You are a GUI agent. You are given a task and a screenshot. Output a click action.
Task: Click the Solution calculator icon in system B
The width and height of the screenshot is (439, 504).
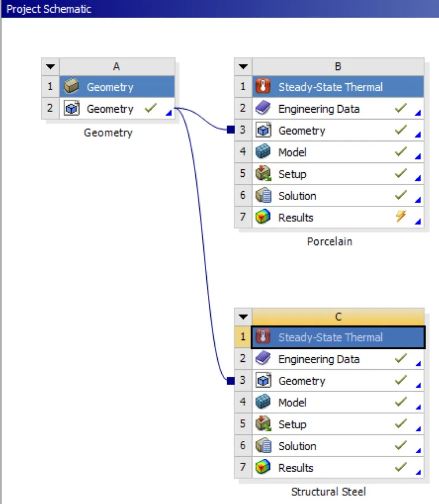(263, 195)
